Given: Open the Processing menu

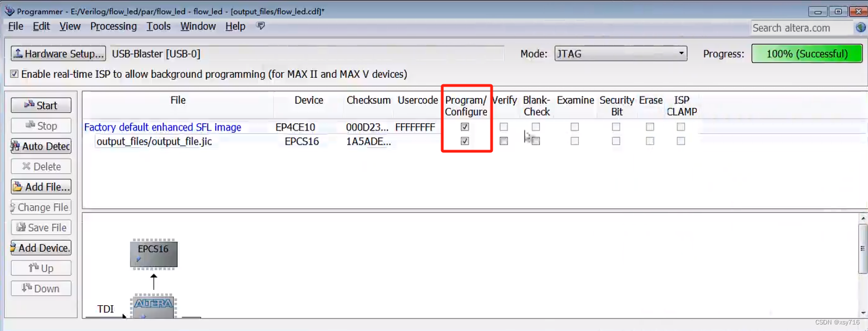Looking at the screenshot, I should (x=114, y=26).
